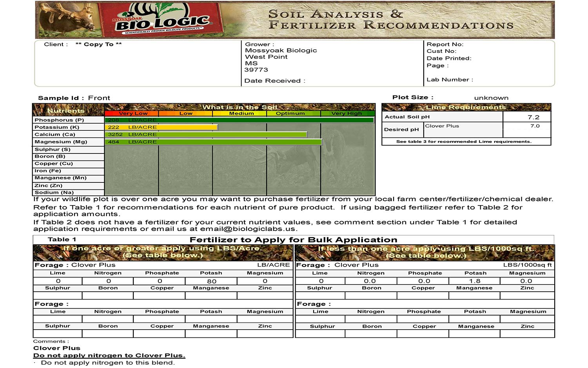
Task: Click the red Very Low column header
Action: (132, 114)
